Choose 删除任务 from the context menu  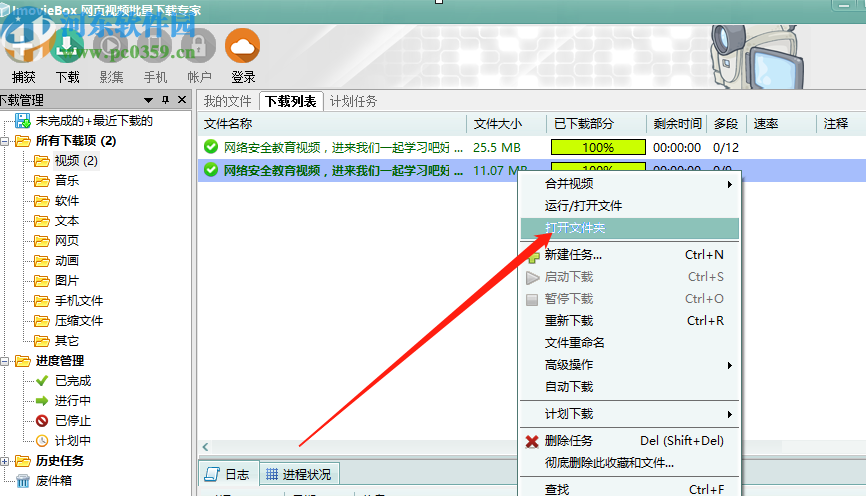tap(630, 441)
